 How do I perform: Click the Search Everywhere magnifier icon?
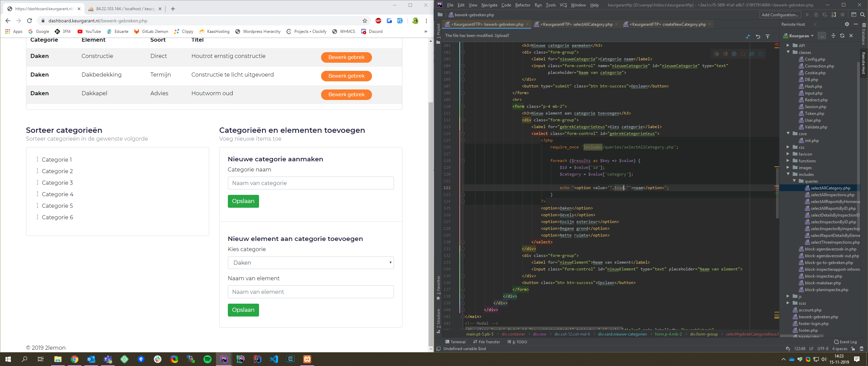[x=863, y=15]
